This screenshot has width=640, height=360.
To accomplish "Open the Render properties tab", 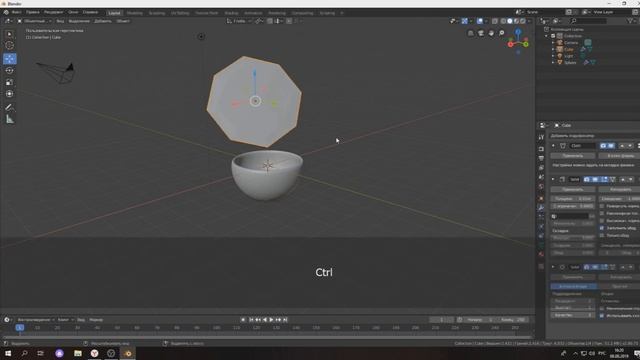I will pos(541,149).
